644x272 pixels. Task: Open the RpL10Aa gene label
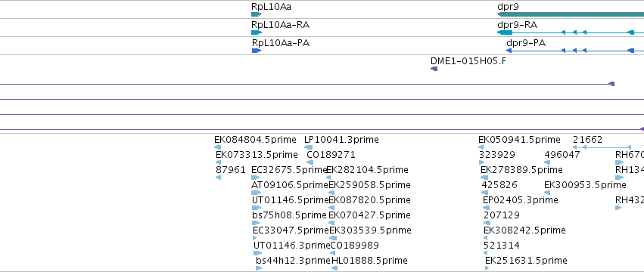272,7
